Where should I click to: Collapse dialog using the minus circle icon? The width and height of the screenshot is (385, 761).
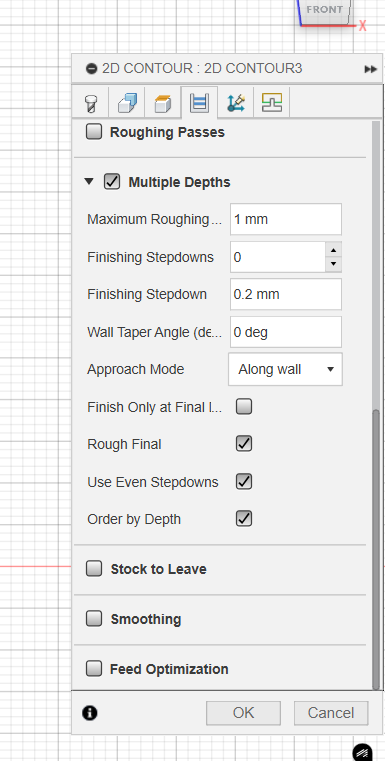pos(91,69)
